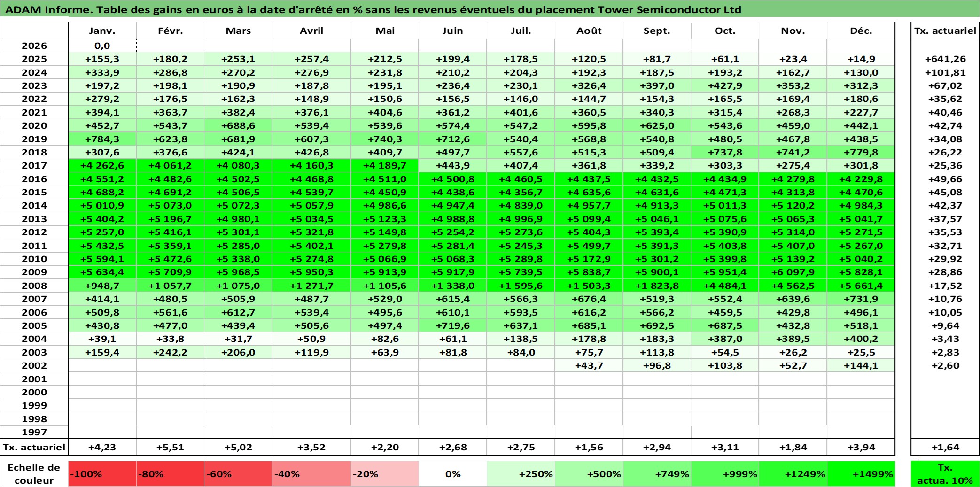Click the +5 661,4 cell in December 2008
The image size is (980, 487).
[x=861, y=286]
